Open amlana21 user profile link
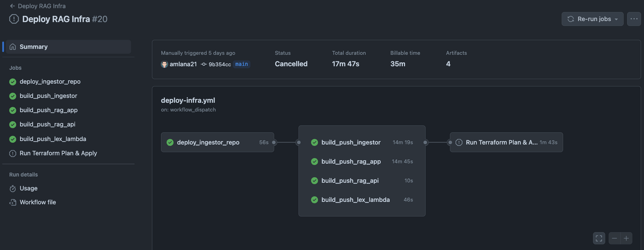The height and width of the screenshot is (250, 644). [183, 64]
